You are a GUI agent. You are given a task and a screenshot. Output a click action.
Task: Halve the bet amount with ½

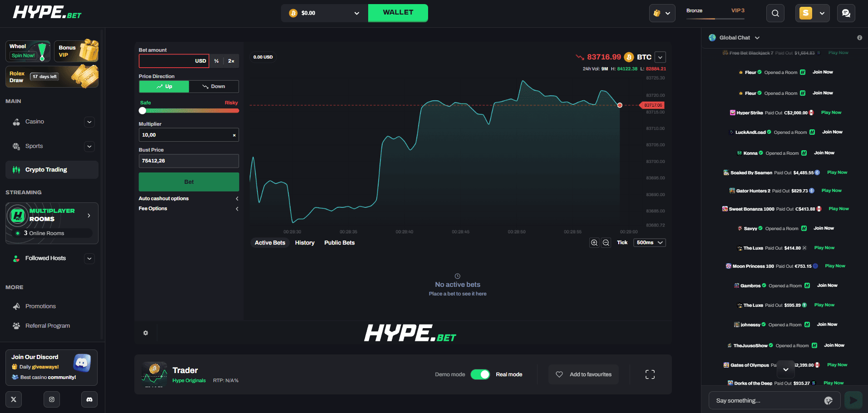[217, 61]
